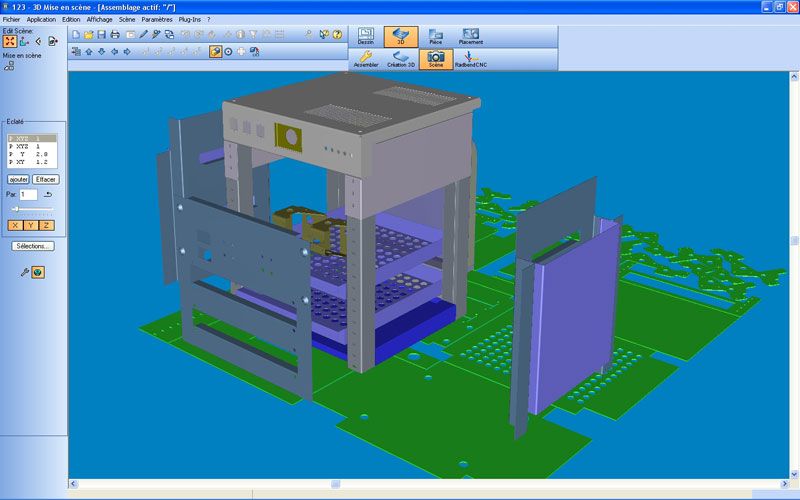The height and width of the screenshot is (500, 800).
Task: Click the New document icon
Action: (x=76, y=35)
